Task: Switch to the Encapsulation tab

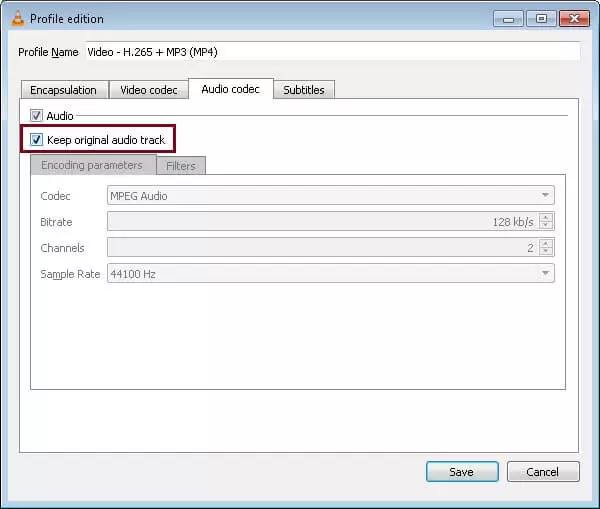Action: 64,90
